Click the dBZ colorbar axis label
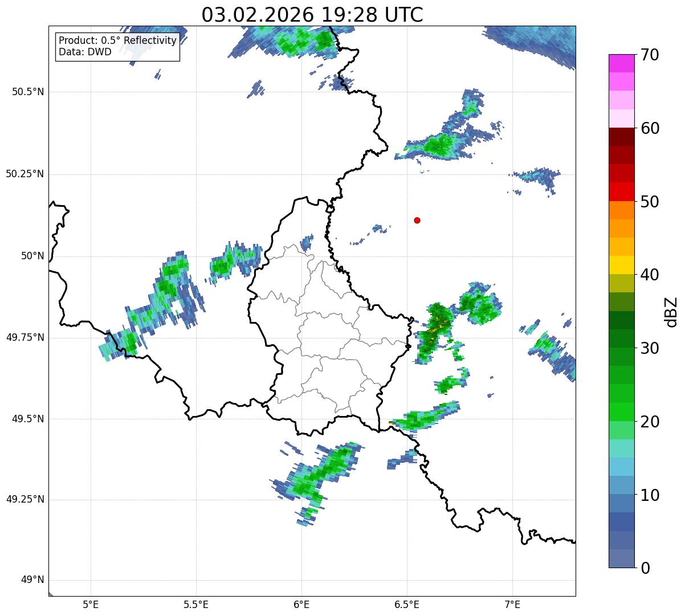Viewport: 685px width, 616px height. 671,311
